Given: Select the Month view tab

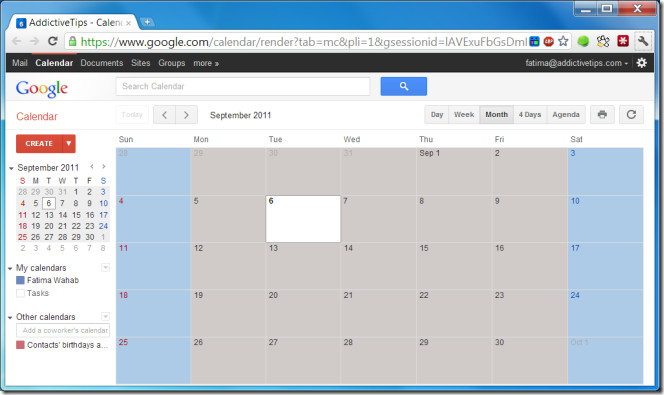Looking at the screenshot, I should coord(496,115).
